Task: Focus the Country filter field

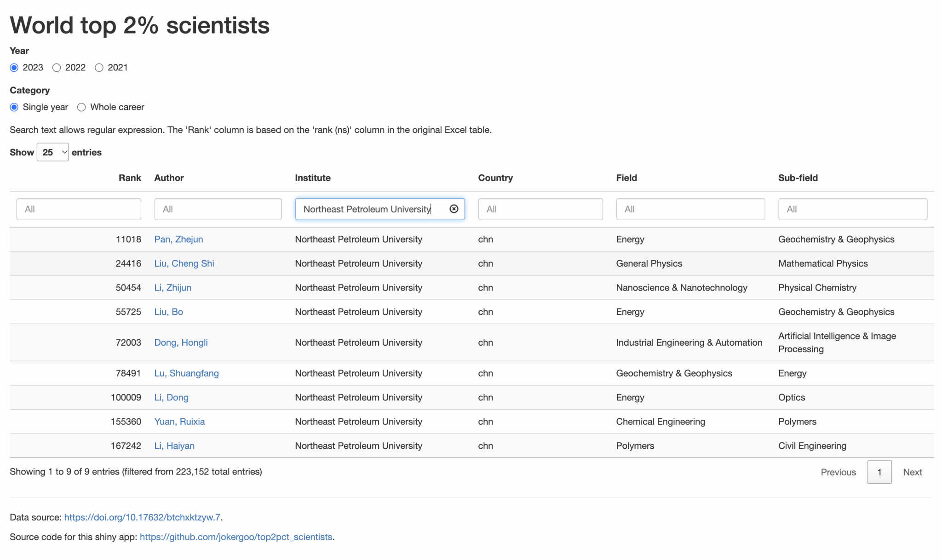Action: tap(540, 209)
